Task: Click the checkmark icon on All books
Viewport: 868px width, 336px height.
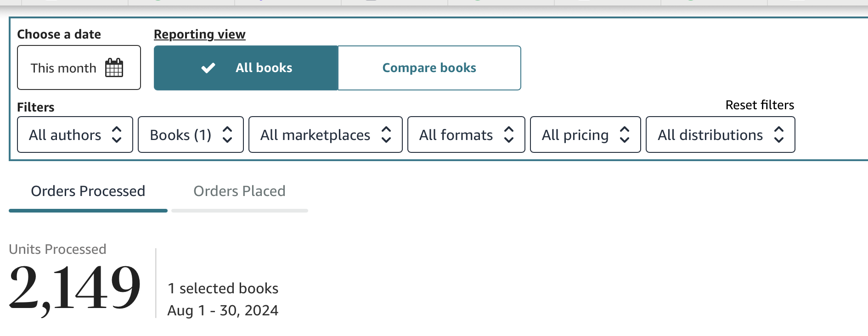Action: (208, 68)
